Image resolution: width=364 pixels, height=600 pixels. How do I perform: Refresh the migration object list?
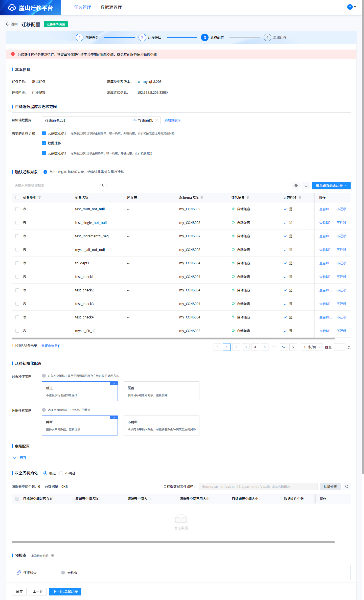point(306,186)
